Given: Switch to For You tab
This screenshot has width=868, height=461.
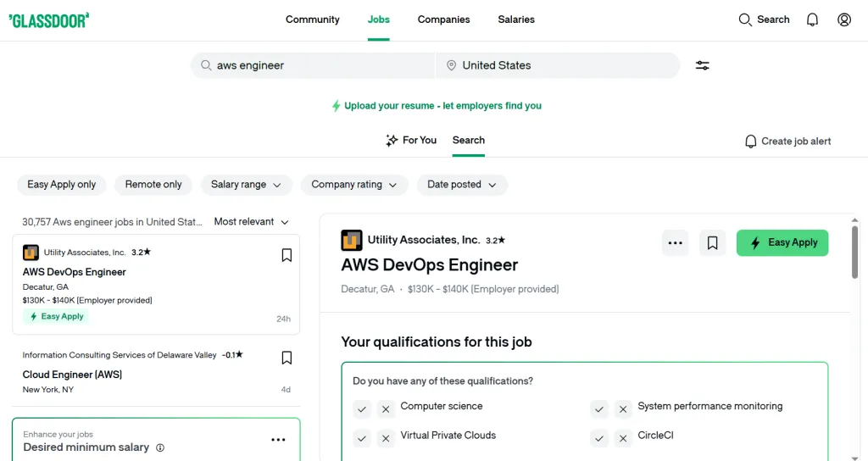Looking at the screenshot, I should click(411, 140).
